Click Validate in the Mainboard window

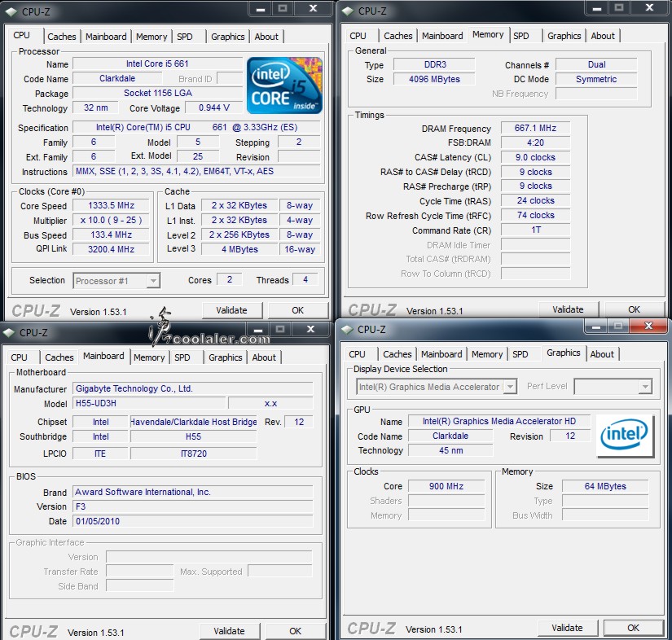tap(229, 631)
